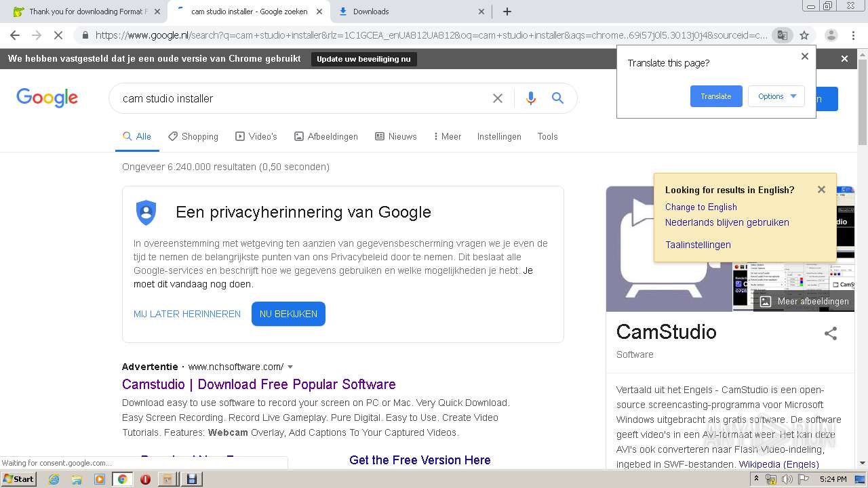Click the Translate button
The image size is (868, 488).
tap(716, 96)
